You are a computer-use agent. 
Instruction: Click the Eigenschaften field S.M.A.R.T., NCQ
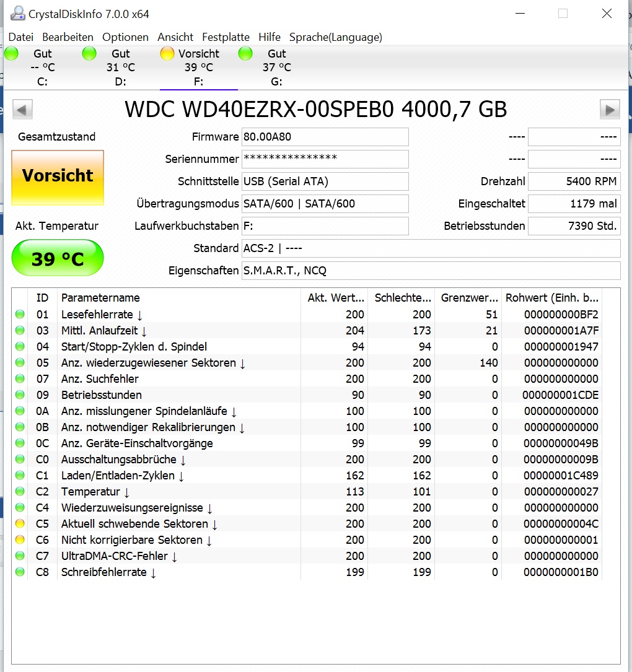pos(431,271)
